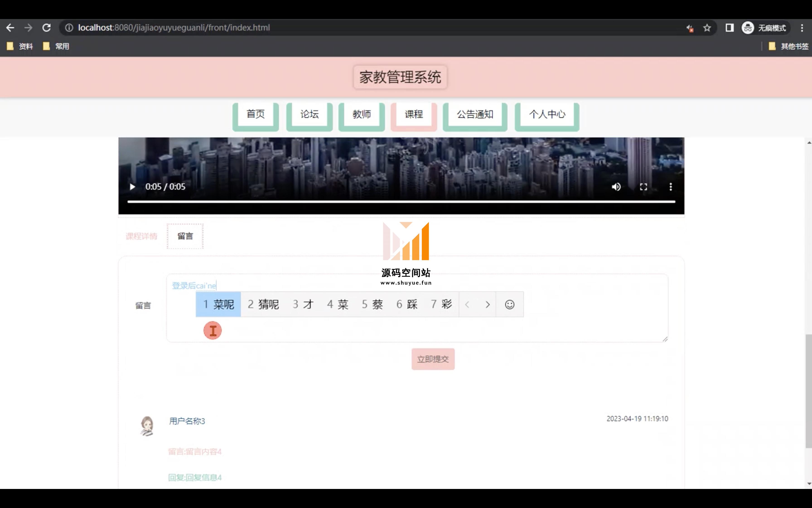Go to next IME candidate page
This screenshot has width=812, height=508.
click(488, 305)
